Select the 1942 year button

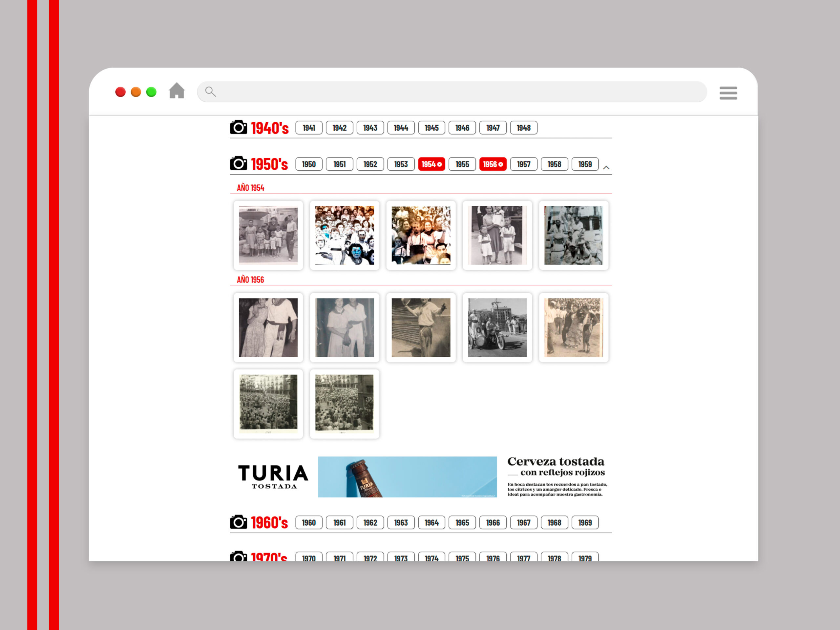340,128
